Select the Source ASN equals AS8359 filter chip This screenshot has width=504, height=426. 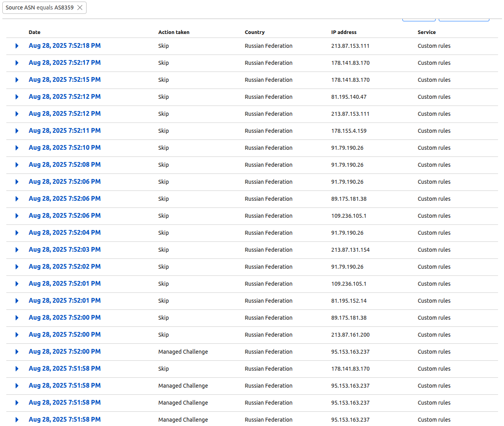[40, 8]
